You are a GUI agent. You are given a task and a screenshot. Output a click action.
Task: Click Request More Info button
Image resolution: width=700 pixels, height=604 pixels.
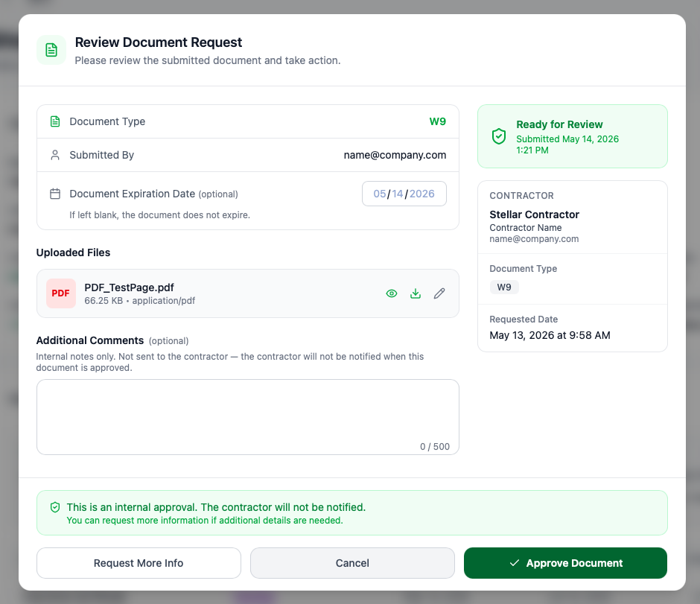(139, 563)
